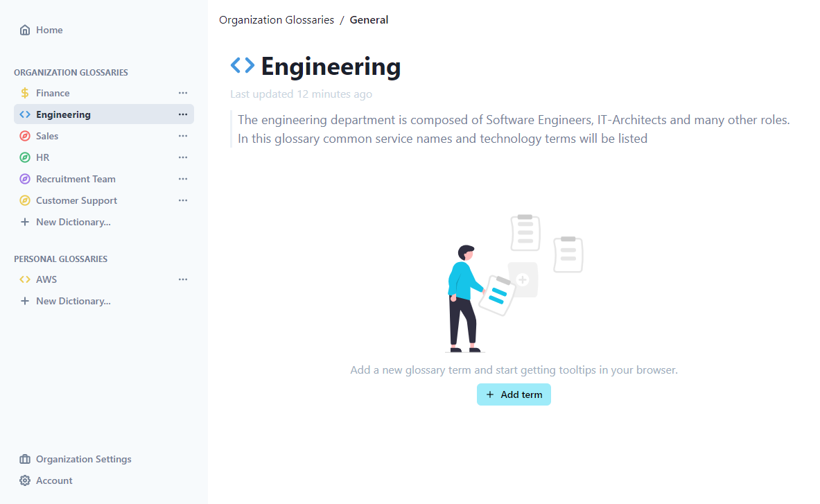Go to Home in the sidebar
This screenshot has height=504, width=820.
pyautogui.click(x=49, y=30)
